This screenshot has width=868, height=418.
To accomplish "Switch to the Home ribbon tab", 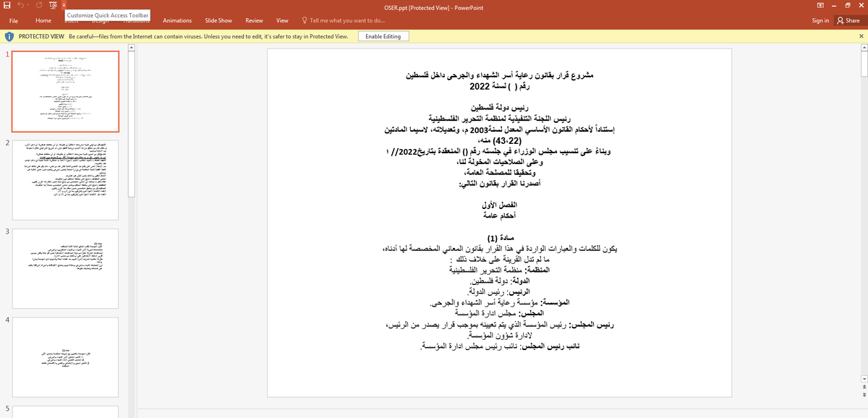I will (43, 21).
